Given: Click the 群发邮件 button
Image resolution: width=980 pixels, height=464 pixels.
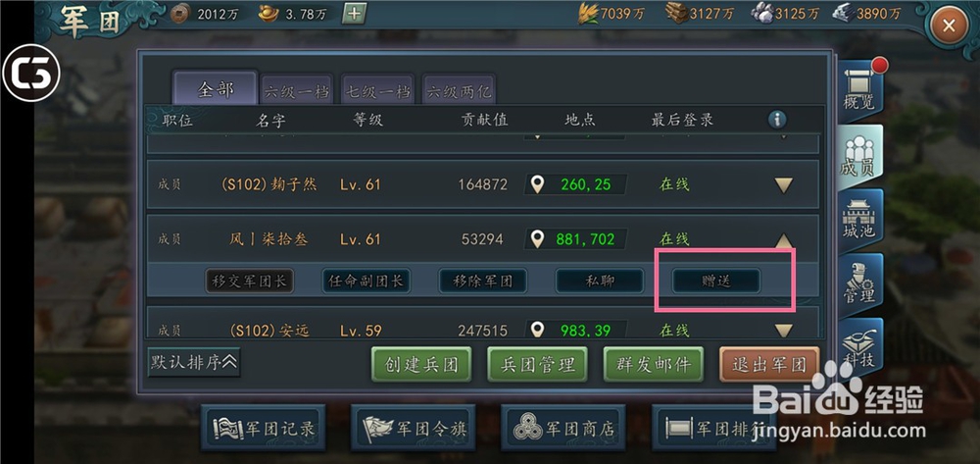Looking at the screenshot, I should (x=653, y=364).
